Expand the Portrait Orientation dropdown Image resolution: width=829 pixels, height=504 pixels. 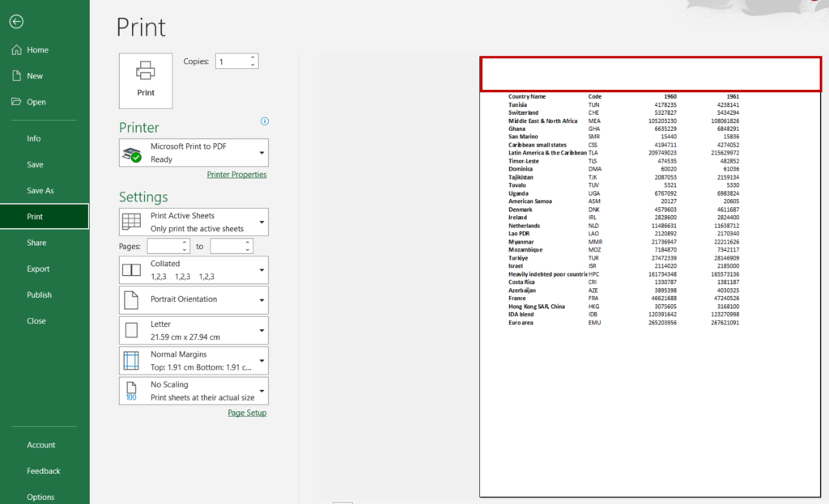tap(261, 299)
